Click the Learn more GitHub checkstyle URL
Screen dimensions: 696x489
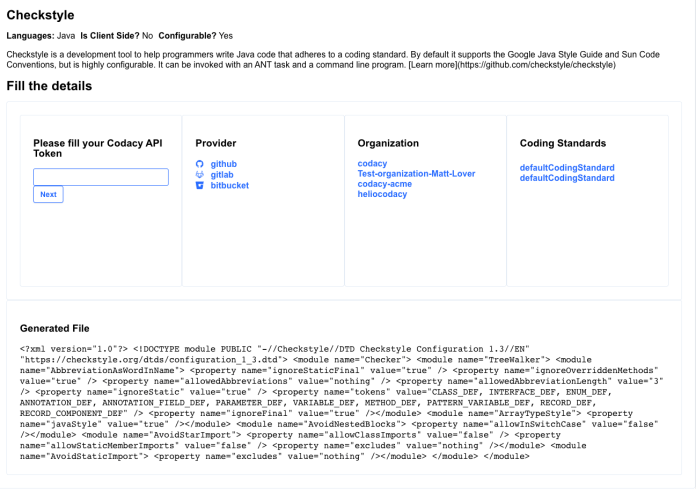512,65
